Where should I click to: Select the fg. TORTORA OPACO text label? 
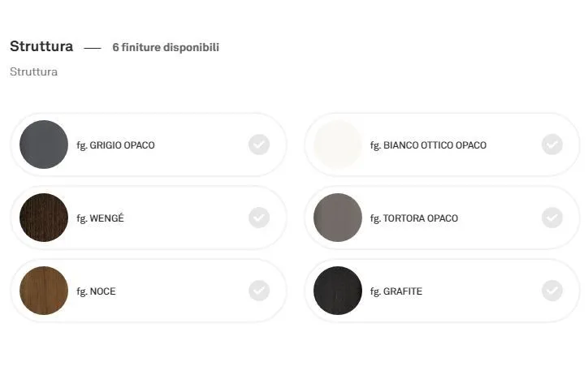(x=414, y=218)
